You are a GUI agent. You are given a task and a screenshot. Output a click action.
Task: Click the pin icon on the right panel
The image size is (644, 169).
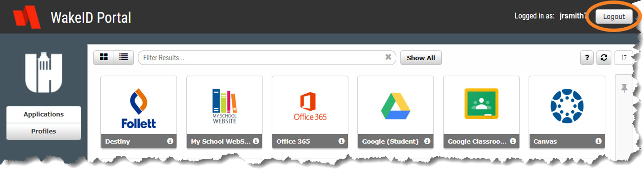(x=624, y=88)
